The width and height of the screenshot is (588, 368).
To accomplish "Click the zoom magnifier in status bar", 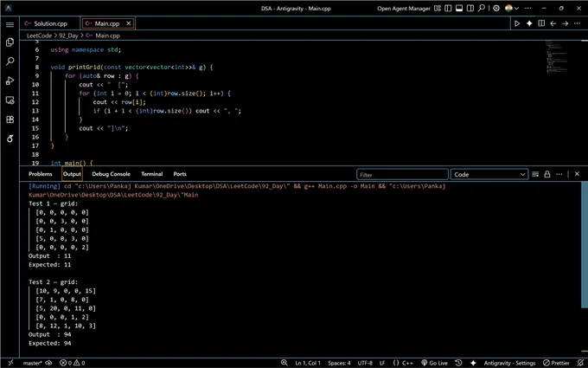I will click(284, 363).
